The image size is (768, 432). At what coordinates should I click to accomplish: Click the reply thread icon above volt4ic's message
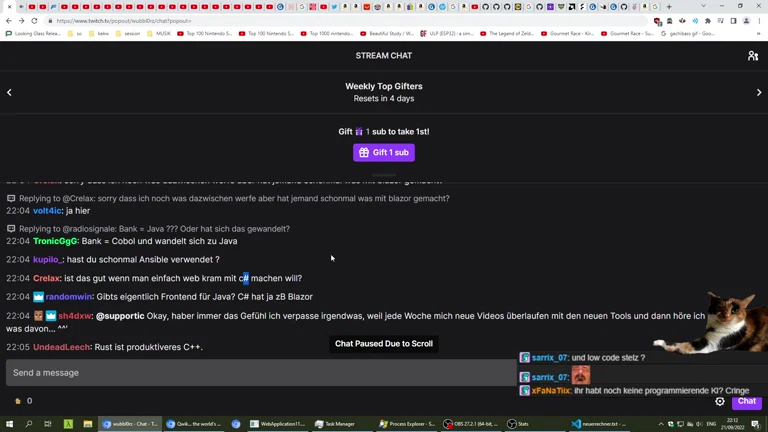(11, 198)
